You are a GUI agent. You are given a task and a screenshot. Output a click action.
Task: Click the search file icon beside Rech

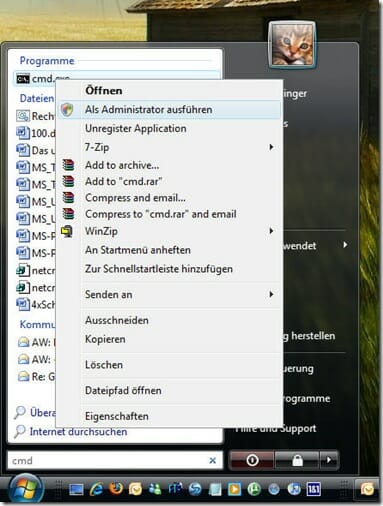click(x=23, y=116)
